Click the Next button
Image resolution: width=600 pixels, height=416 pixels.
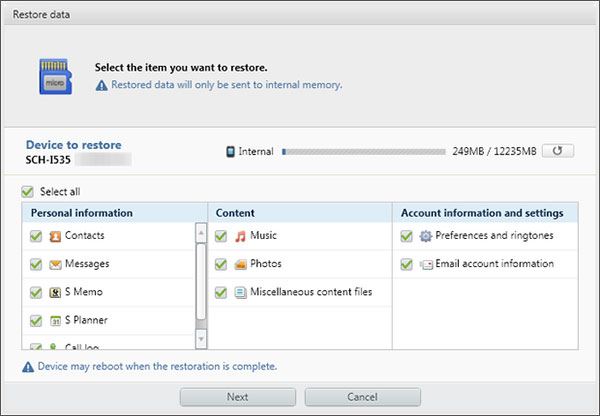[238, 397]
